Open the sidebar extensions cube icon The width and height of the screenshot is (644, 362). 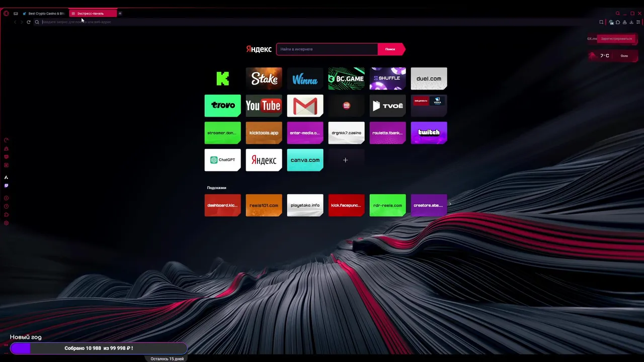click(x=6, y=215)
